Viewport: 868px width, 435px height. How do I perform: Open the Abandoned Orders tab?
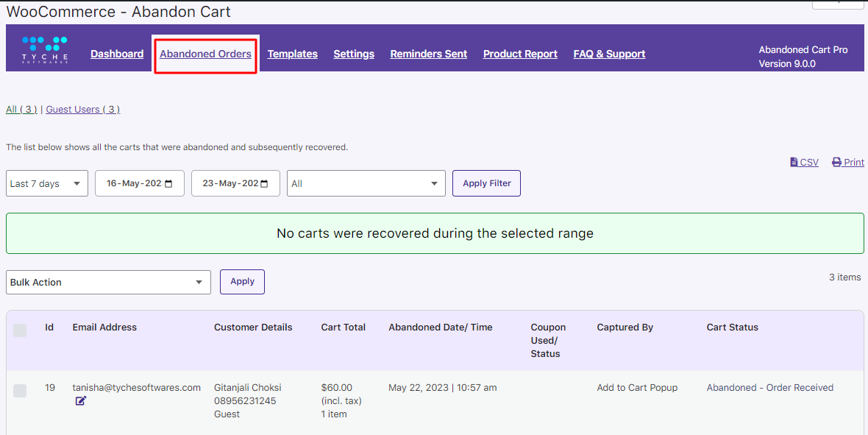coord(205,54)
